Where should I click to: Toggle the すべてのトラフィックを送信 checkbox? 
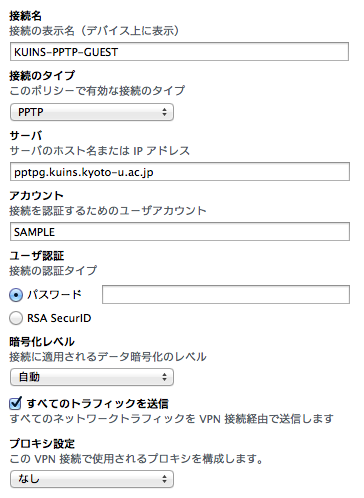pos(15,403)
